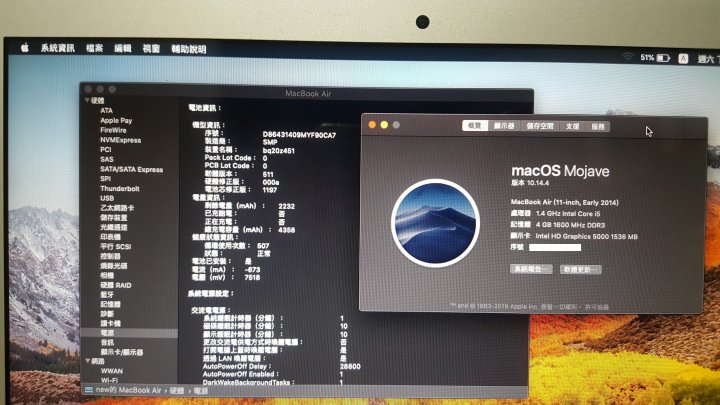
Task: Open the 視窗 menu
Action: [x=151, y=49]
